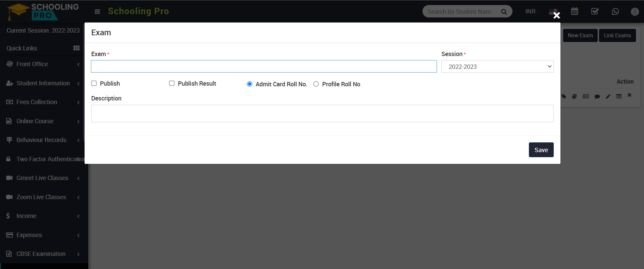Click the pencil edit icon in Action row
The width and height of the screenshot is (644, 269).
pyautogui.click(x=608, y=97)
